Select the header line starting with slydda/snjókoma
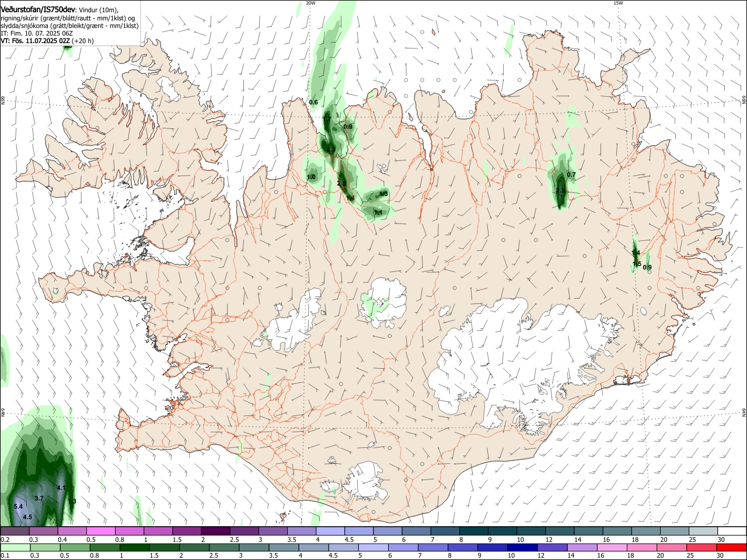Screen dimensions: 747x560 point(69,26)
